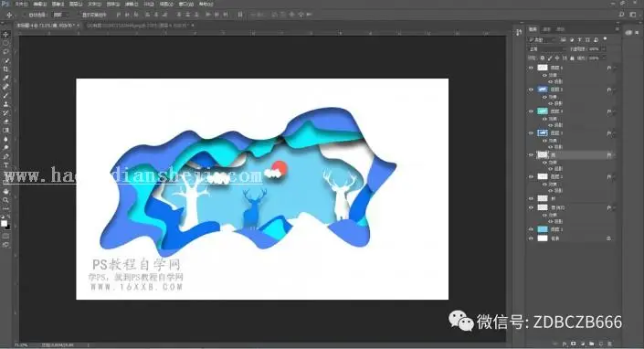
Task: Select the Horizontal Type tool
Action: click(x=5, y=165)
